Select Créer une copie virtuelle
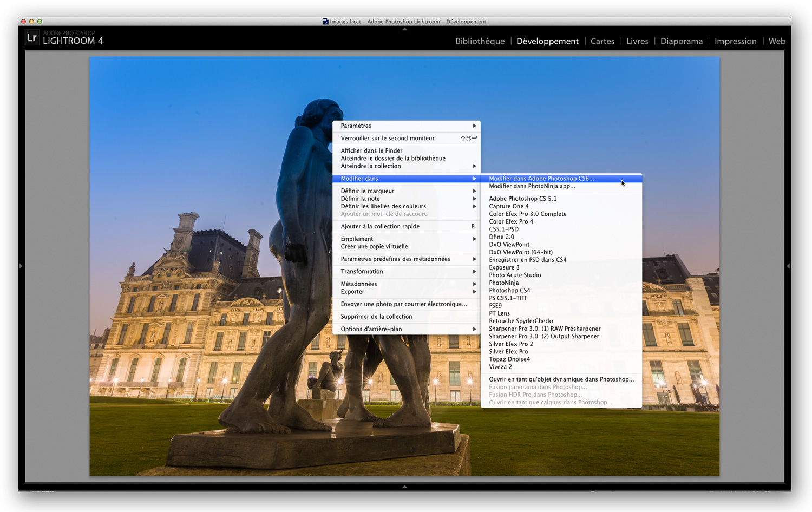Image resolution: width=812 pixels, height=512 pixels. (x=407, y=246)
